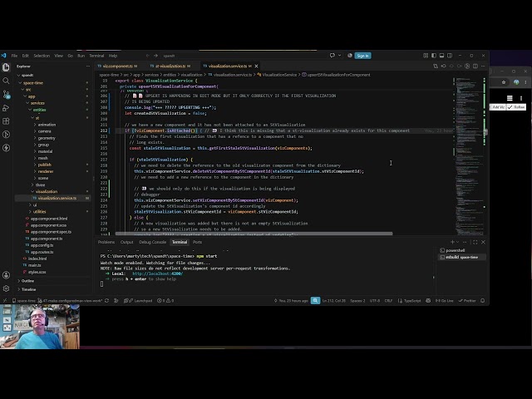532x399 pixels.
Task: Click errors and warnings count in status bar
Action: pos(165,301)
